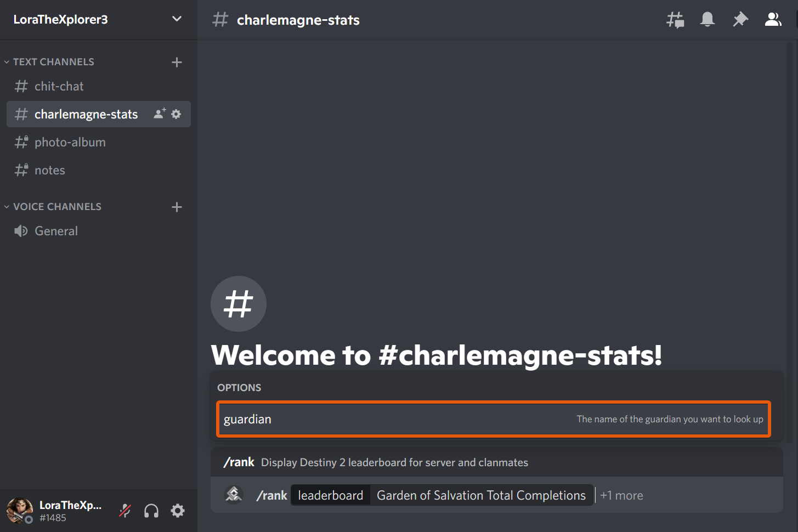
Task: Click the large hash welcome channel icon
Action: (x=239, y=304)
